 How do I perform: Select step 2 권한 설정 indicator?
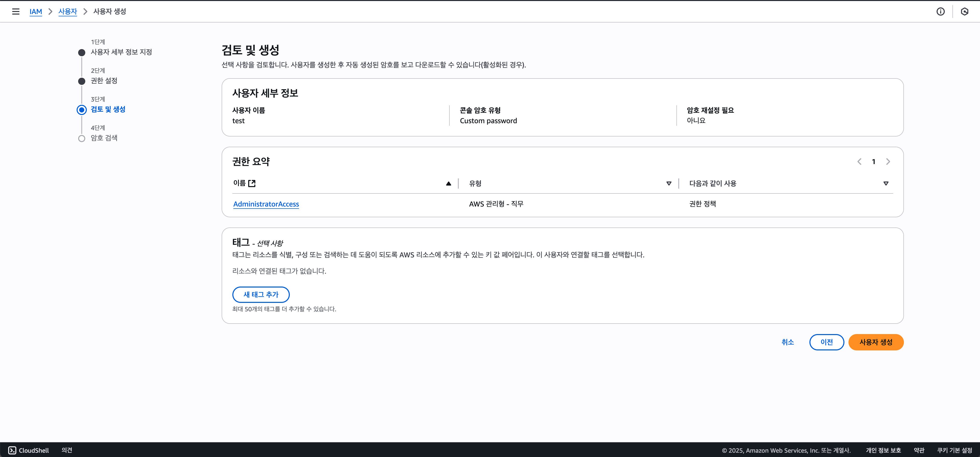[x=82, y=81]
